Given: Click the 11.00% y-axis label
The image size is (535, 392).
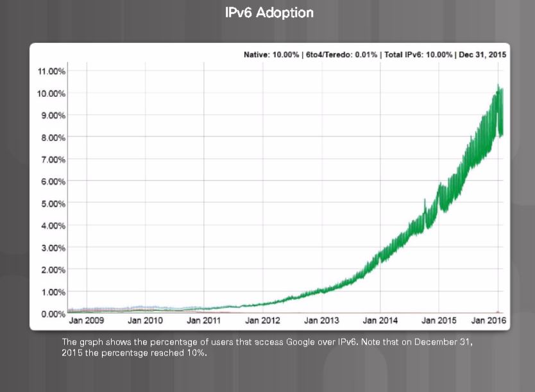Looking at the screenshot, I should 52,71.
